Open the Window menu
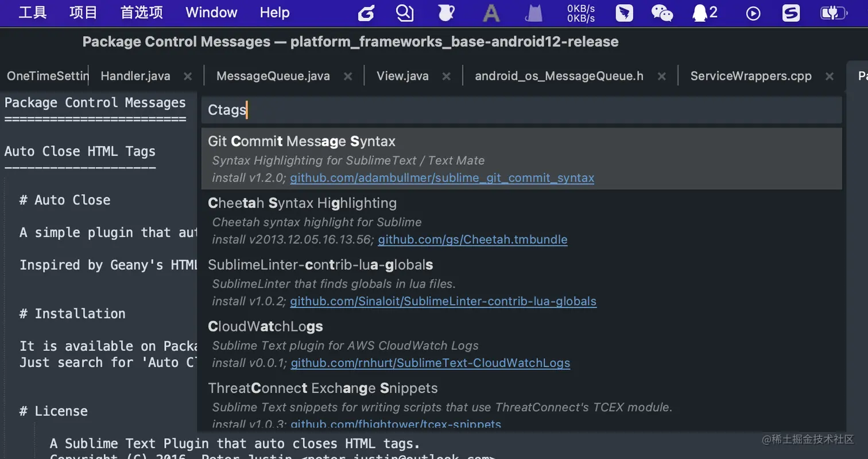868x459 pixels. coord(211,13)
